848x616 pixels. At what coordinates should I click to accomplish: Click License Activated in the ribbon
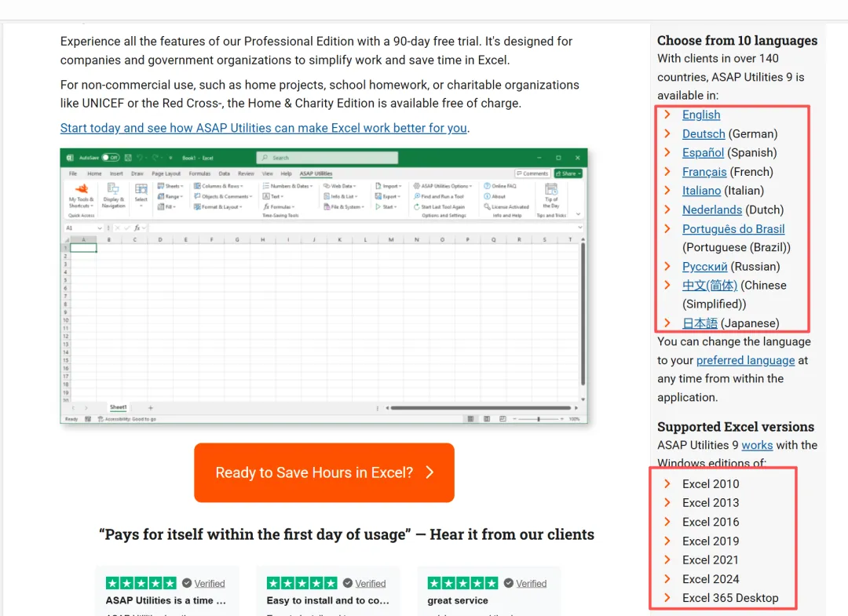coord(506,206)
